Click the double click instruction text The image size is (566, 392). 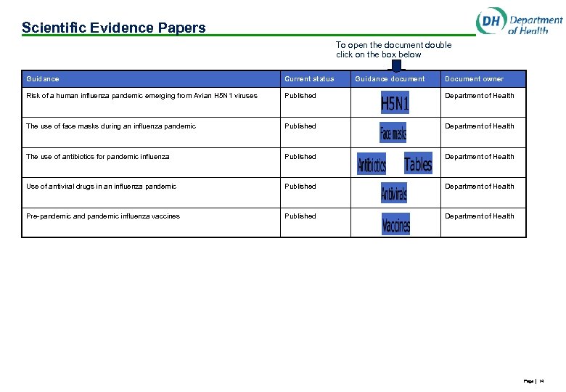point(393,50)
